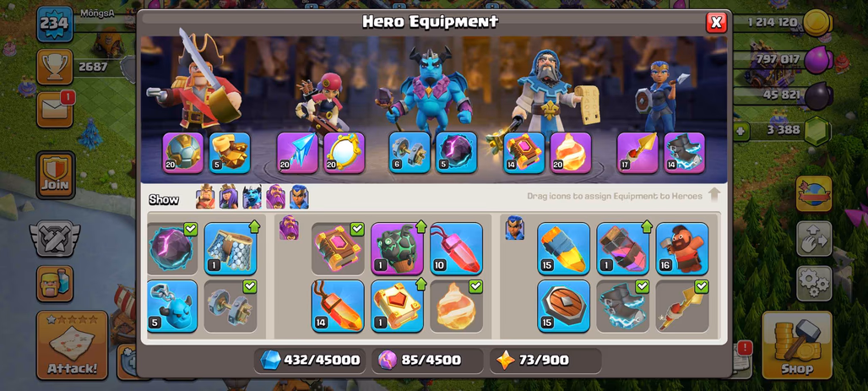Select the upgradable level 1 chainmail net equipment
The image size is (868, 391).
click(x=231, y=248)
